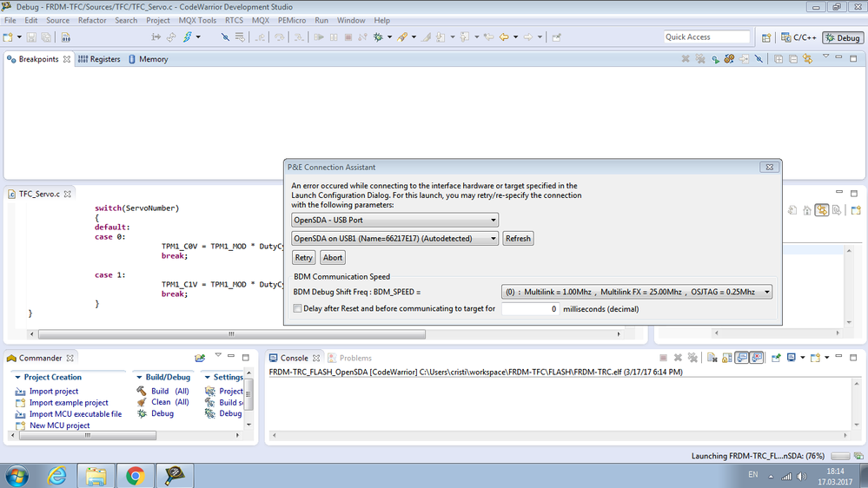
Task: Click the Quick Access search field
Action: click(707, 37)
